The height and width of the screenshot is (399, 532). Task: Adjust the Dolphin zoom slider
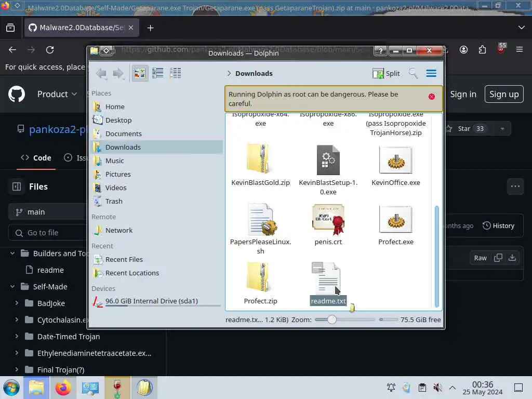point(332,320)
